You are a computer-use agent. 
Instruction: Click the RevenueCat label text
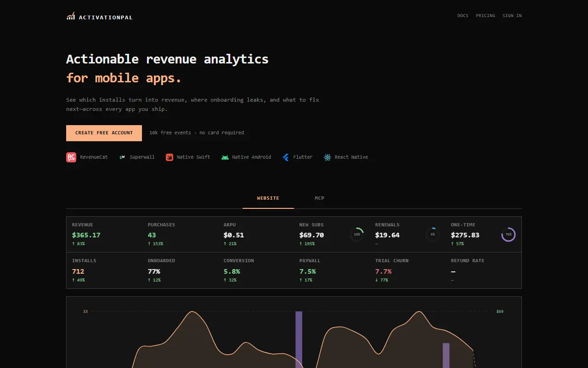tap(94, 157)
